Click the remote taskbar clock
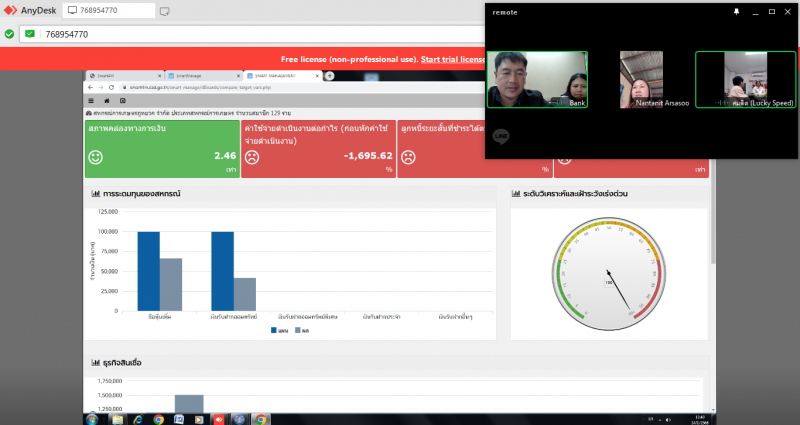The width and height of the screenshot is (800, 425). tap(700, 419)
